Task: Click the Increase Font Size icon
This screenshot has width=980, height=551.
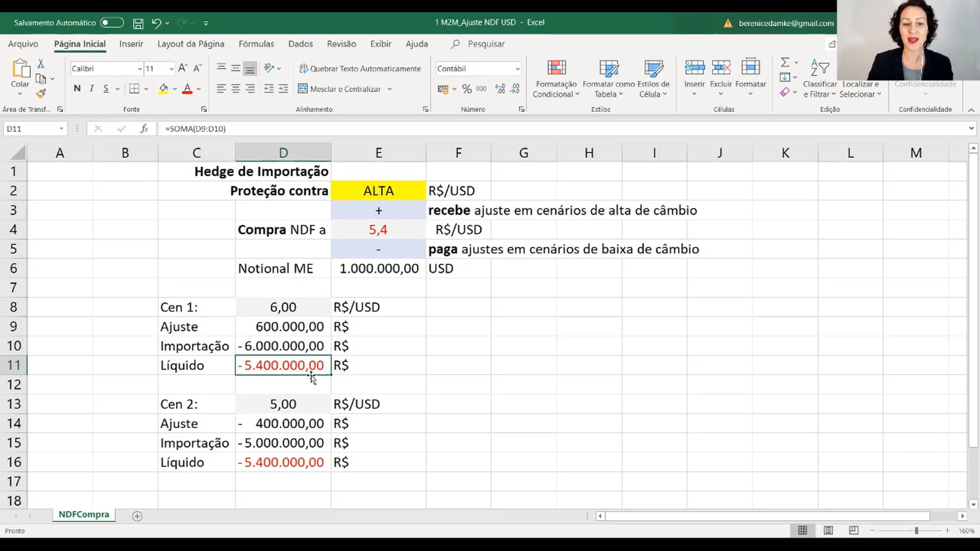Action: [183, 68]
